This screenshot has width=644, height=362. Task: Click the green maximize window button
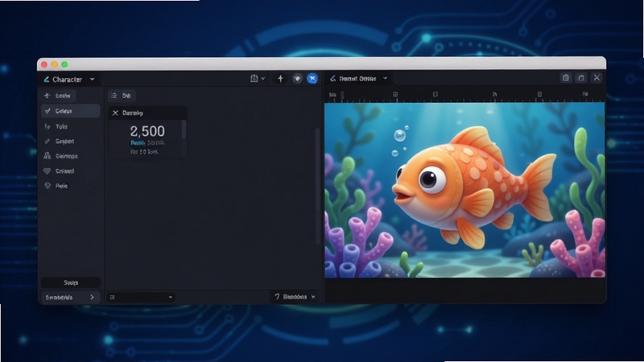pos(64,64)
